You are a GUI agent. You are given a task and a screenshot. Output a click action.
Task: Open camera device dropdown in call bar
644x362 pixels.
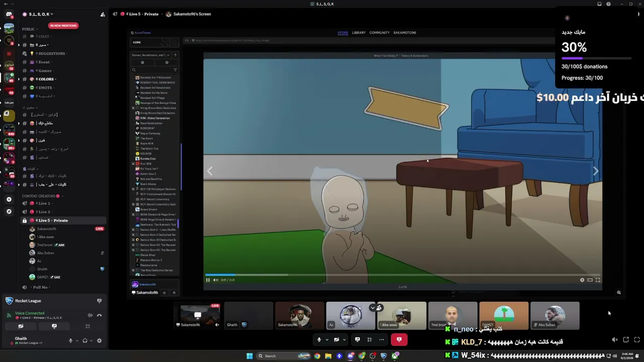point(344,340)
